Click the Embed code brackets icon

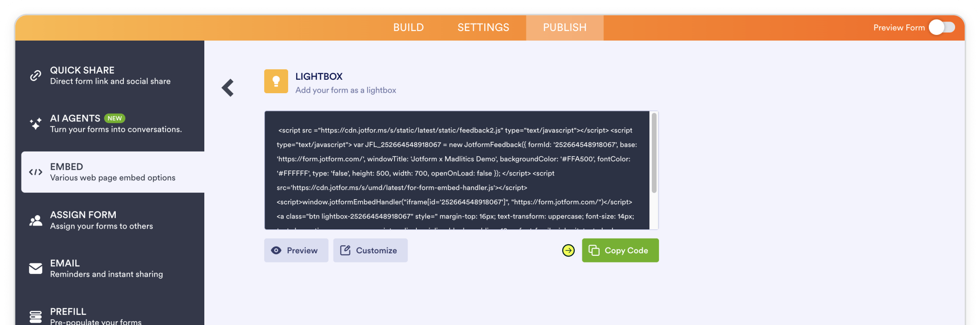35,172
